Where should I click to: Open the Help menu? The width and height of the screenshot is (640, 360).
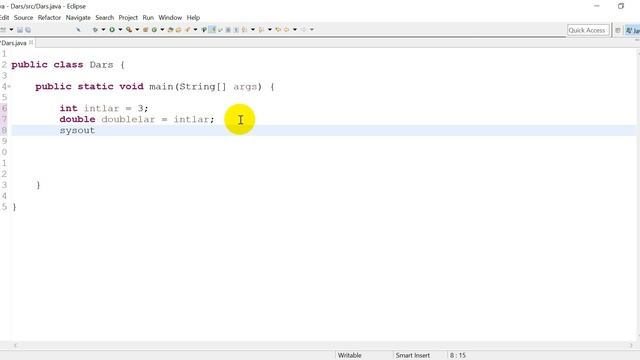193,18
